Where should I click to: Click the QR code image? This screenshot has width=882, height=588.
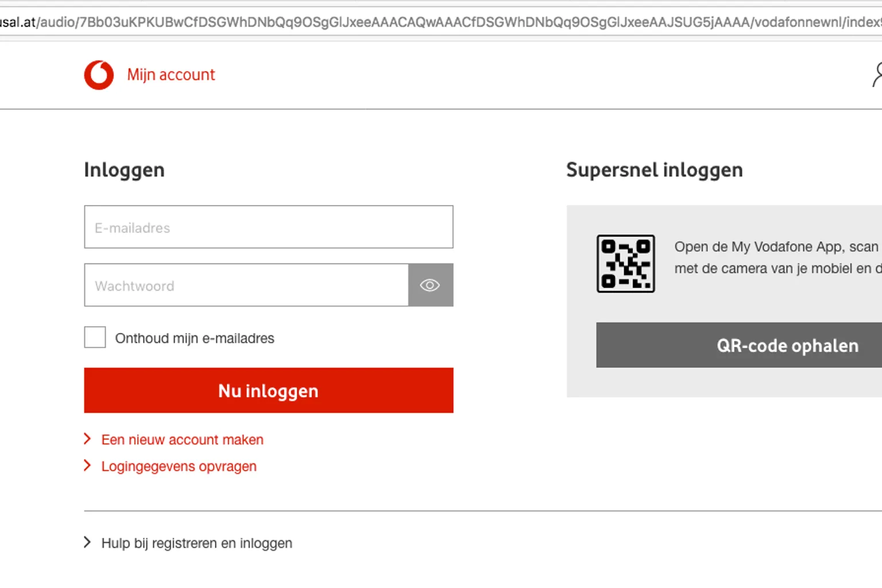click(625, 264)
